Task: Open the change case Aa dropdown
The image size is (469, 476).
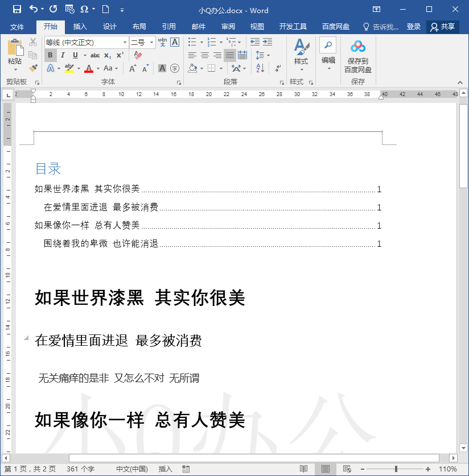Action: pyautogui.click(x=110, y=68)
